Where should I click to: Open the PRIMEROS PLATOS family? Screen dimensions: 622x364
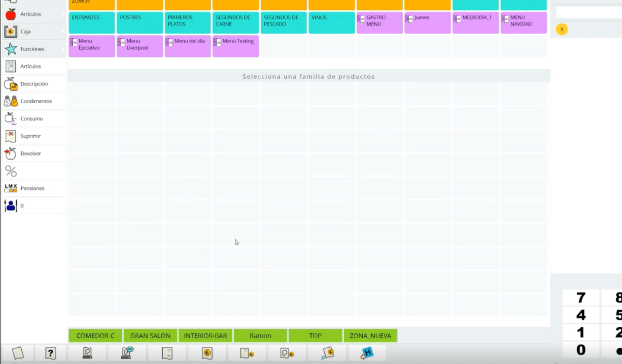point(188,23)
